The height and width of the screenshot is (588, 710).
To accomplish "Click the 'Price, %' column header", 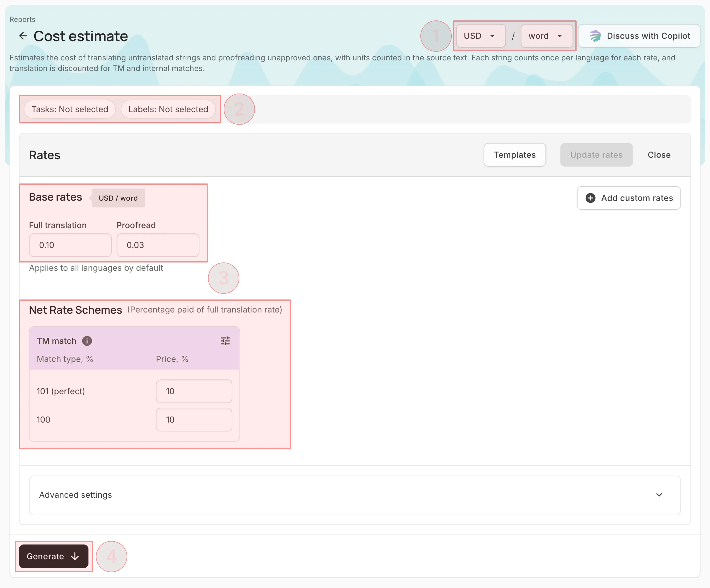I will click(x=172, y=359).
